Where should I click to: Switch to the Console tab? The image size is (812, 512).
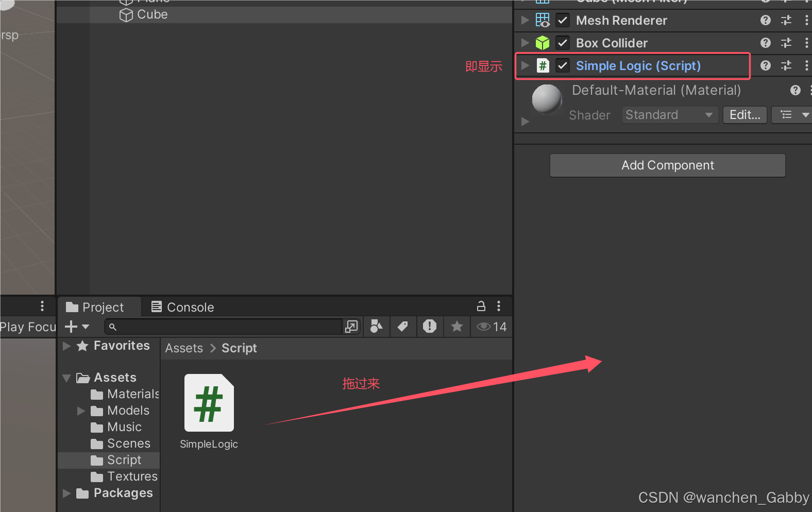(183, 307)
